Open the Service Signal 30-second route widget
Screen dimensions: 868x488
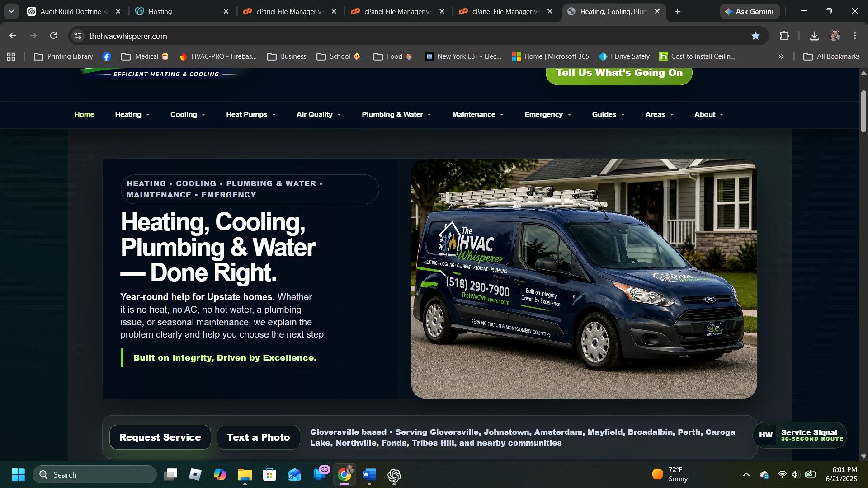coord(799,435)
